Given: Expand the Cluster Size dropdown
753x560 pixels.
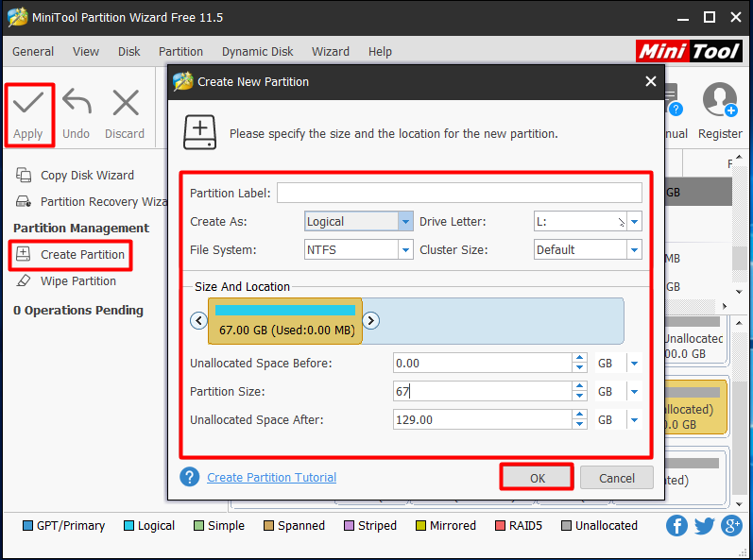Looking at the screenshot, I should pos(634,250).
